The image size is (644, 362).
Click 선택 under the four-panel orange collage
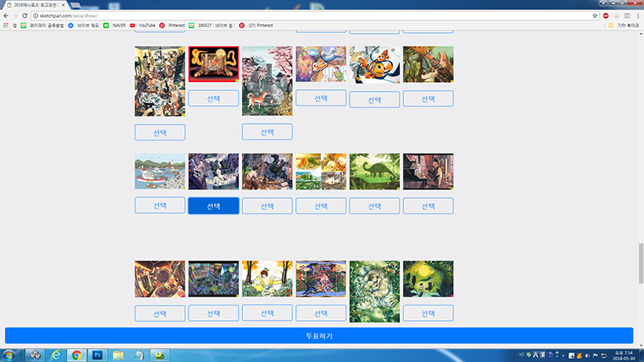pos(320,206)
